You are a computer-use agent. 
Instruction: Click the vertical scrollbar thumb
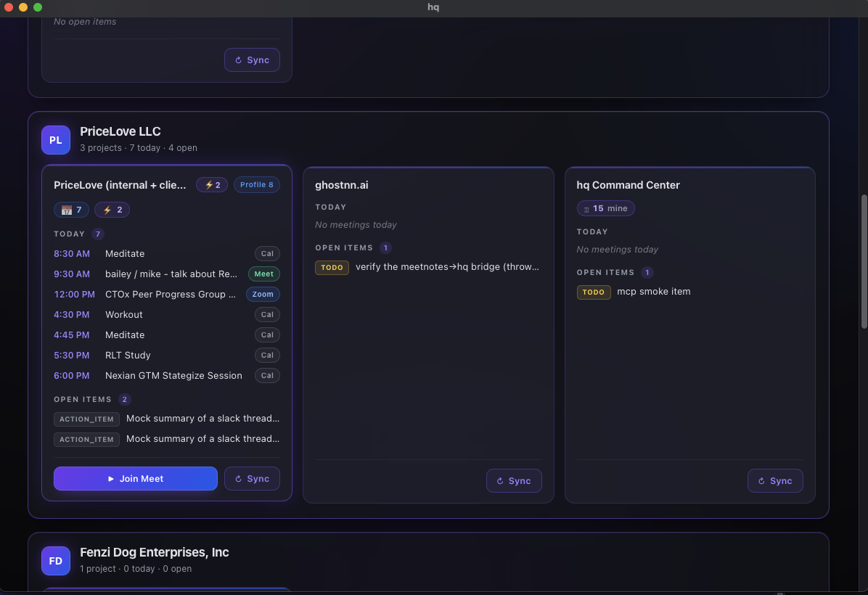tap(864, 262)
